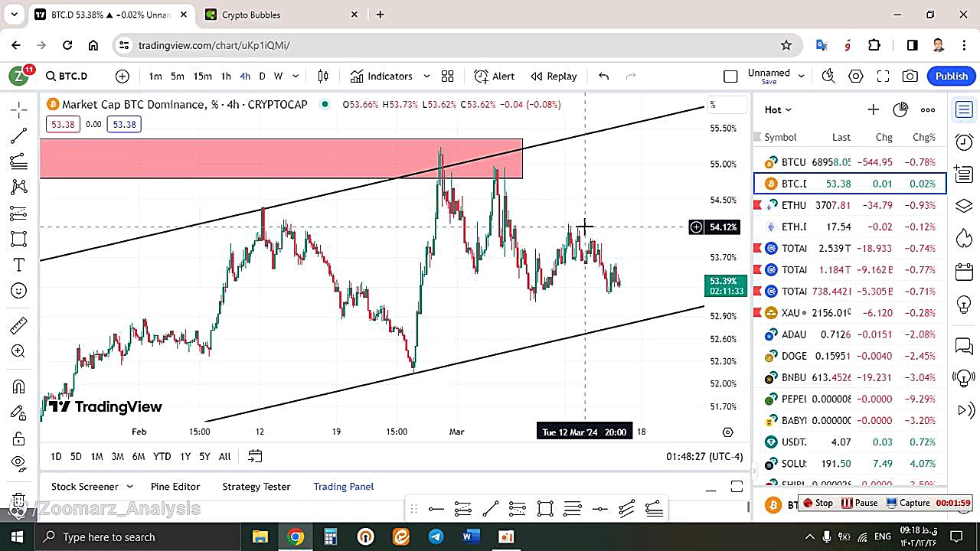Open the emoji icons tool

tap(19, 291)
